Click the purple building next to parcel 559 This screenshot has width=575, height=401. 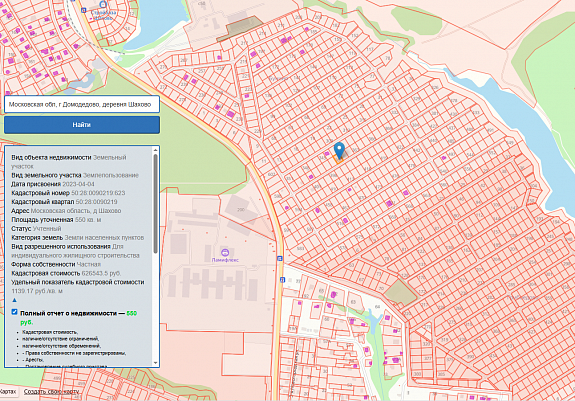point(389,203)
